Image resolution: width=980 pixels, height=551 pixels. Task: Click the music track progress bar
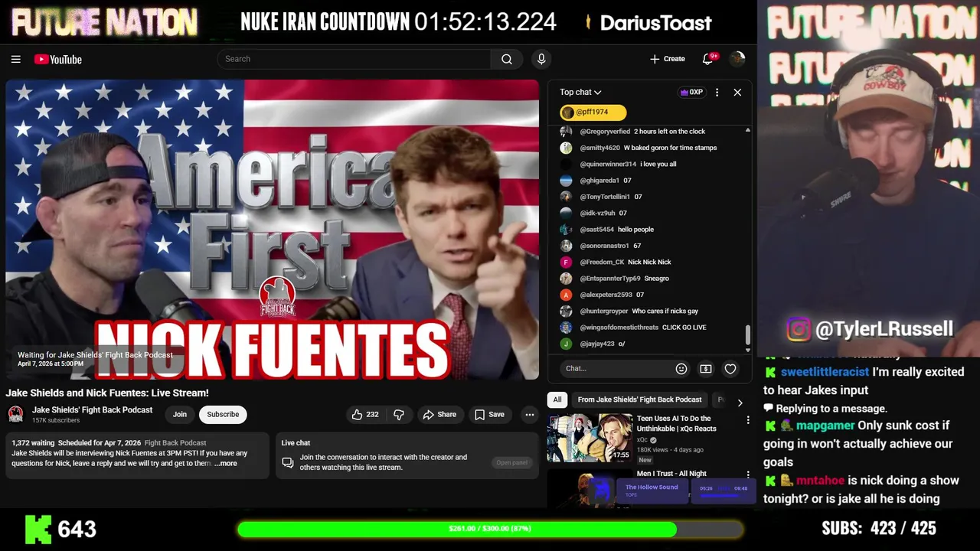724,495
